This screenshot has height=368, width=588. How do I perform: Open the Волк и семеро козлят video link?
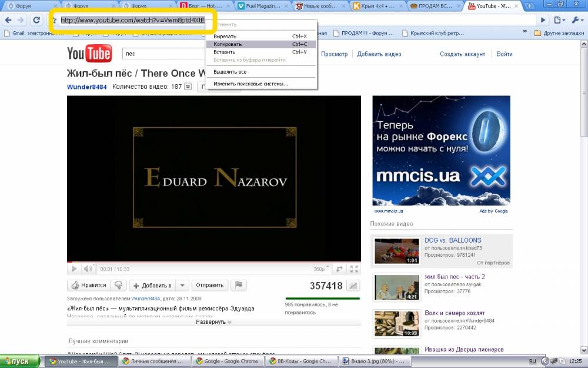455,313
